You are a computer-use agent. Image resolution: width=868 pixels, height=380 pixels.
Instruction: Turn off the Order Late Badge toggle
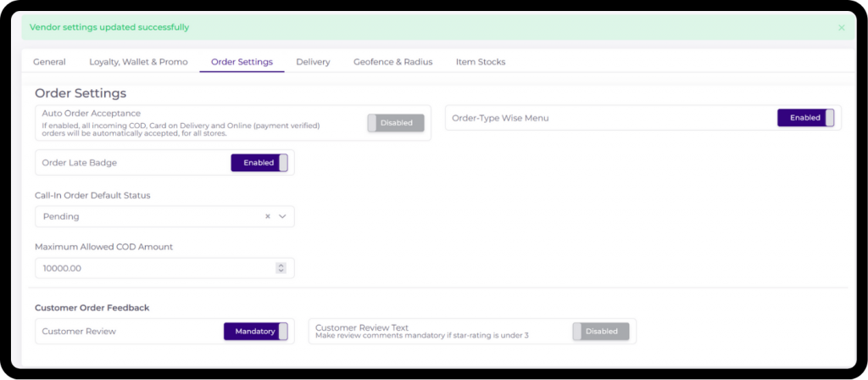[x=259, y=163]
